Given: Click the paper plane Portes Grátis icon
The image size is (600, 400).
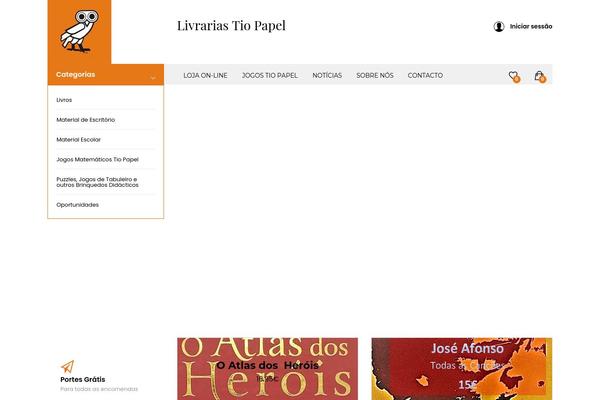Looking at the screenshot, I should 68,366.
